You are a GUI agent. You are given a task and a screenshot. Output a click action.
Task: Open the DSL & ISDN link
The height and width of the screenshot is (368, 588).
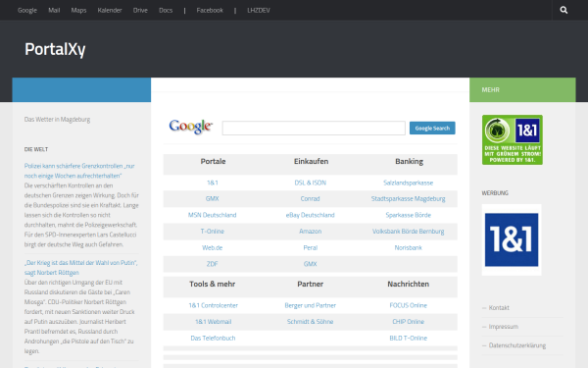point(310,183)
